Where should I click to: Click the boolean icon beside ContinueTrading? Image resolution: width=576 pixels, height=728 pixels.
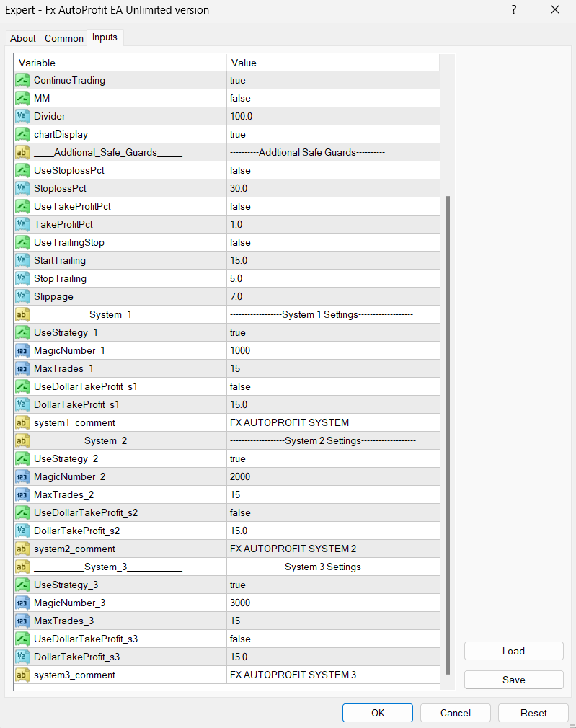click(x=22, y=80)
